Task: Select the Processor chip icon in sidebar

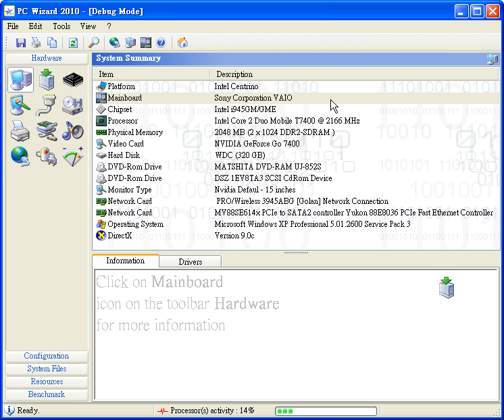Action: [x=73, y=80]
